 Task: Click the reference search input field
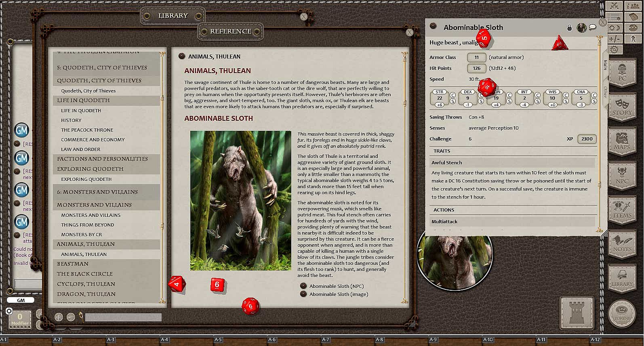pos(123,318)
